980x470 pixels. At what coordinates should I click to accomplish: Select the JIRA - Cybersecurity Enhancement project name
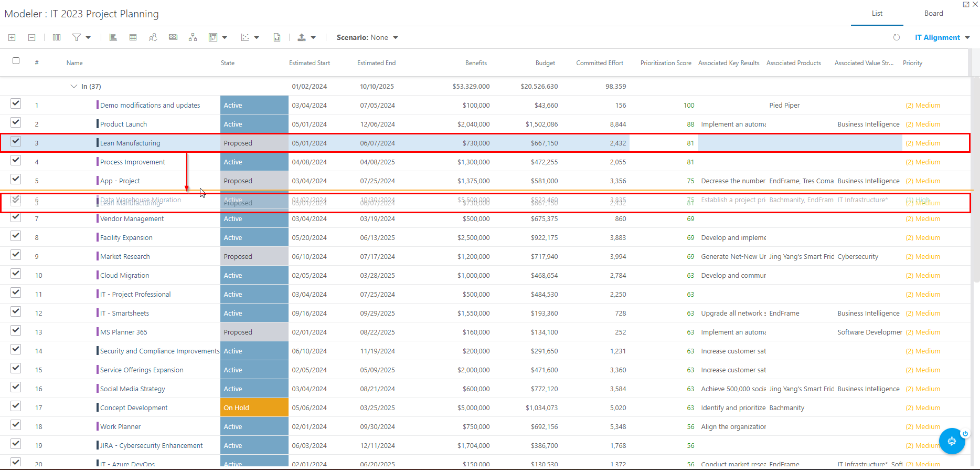point(151,445)
